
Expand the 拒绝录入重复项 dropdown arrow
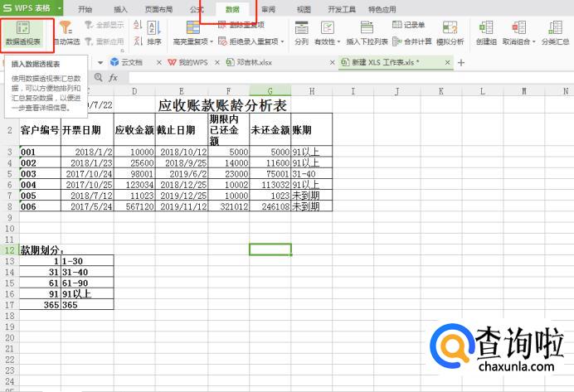(x=282, y=41)
